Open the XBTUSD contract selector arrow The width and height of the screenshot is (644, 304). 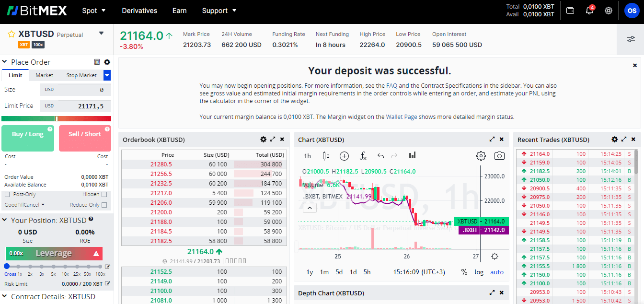[x=101, y=34]
